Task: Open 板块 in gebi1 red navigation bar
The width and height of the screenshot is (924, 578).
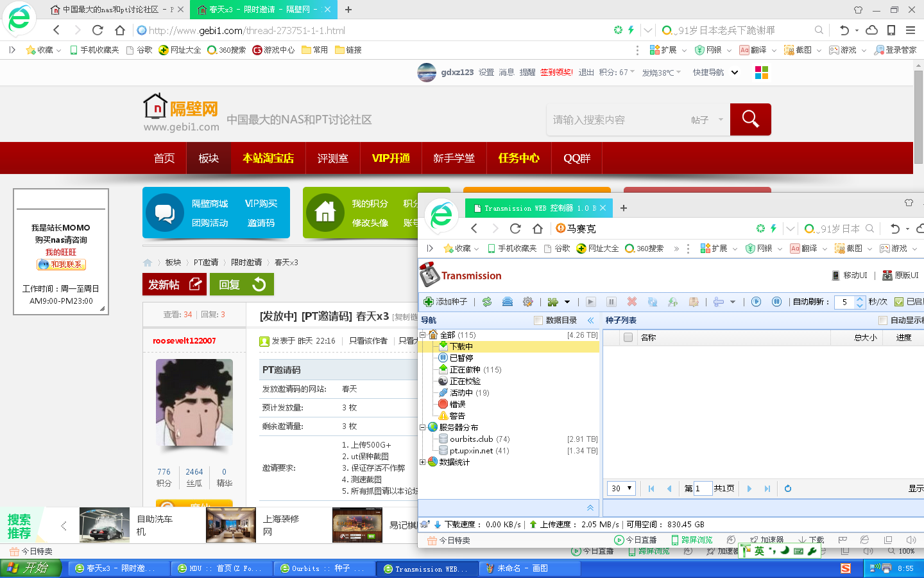Action: click(209, 158)
